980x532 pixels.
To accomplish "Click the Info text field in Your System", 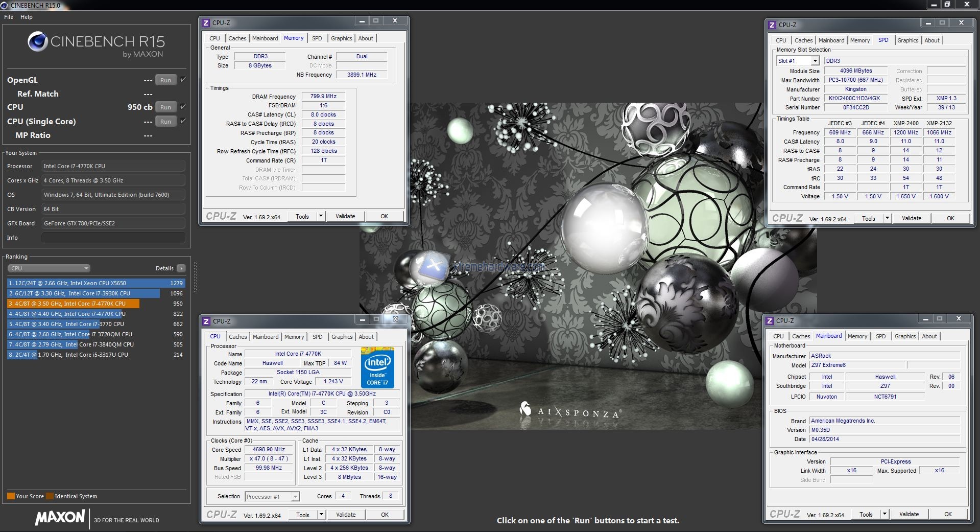I will (113, 238).
